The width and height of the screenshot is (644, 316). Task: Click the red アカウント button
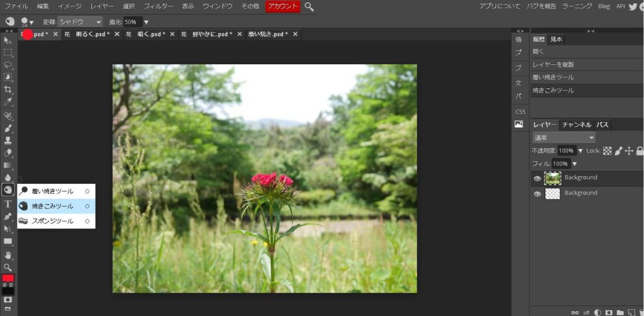pyautogui.click(x=282, y=6)
